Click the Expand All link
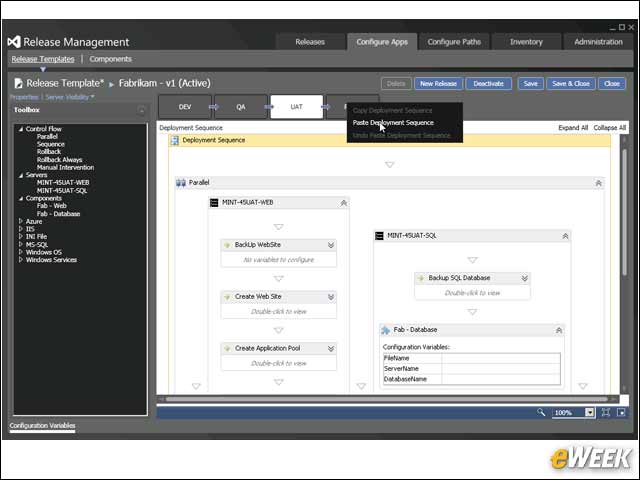Viewport: 640px width, 480px height. (x=573, y=128)
